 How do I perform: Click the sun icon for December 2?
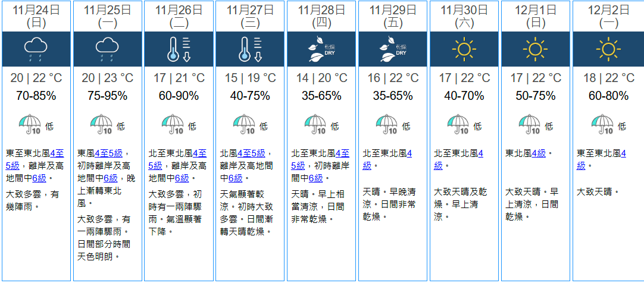(x=607, y=49)
